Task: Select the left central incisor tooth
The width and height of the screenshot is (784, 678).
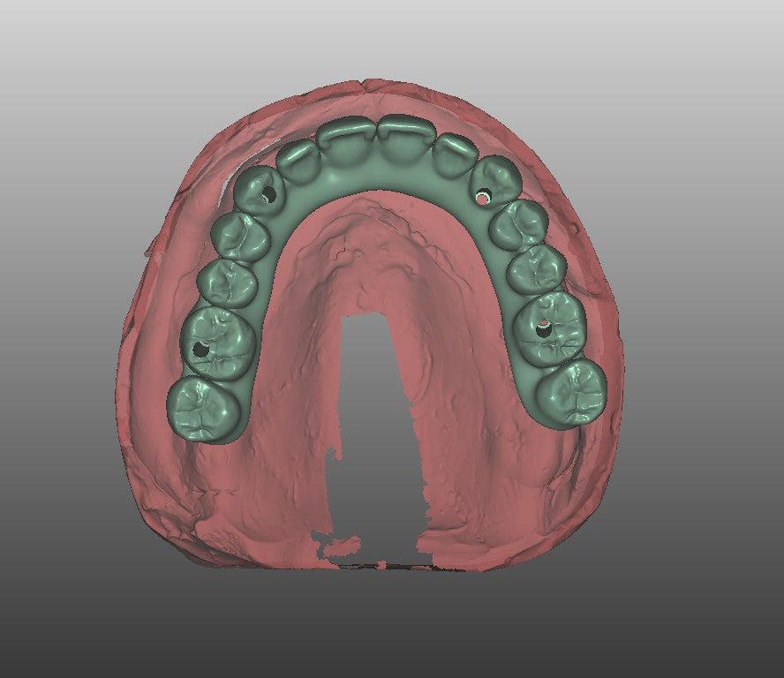Action: (348, 143)
